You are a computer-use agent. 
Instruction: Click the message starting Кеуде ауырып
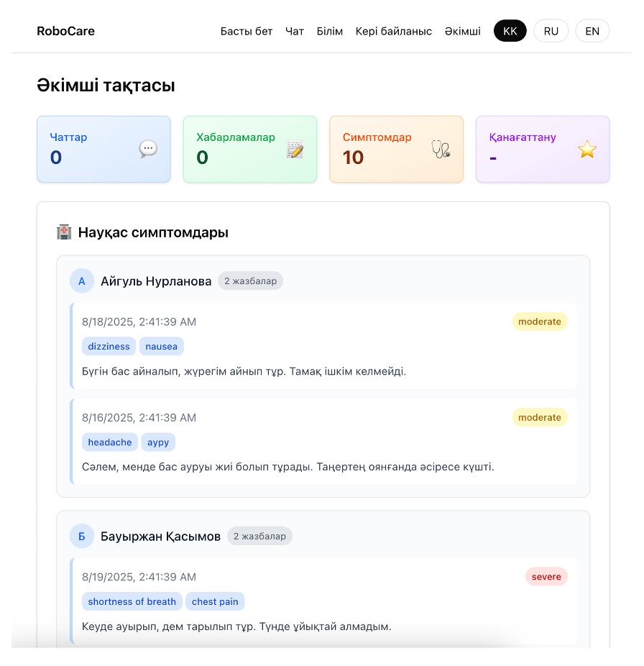point(236,626)
